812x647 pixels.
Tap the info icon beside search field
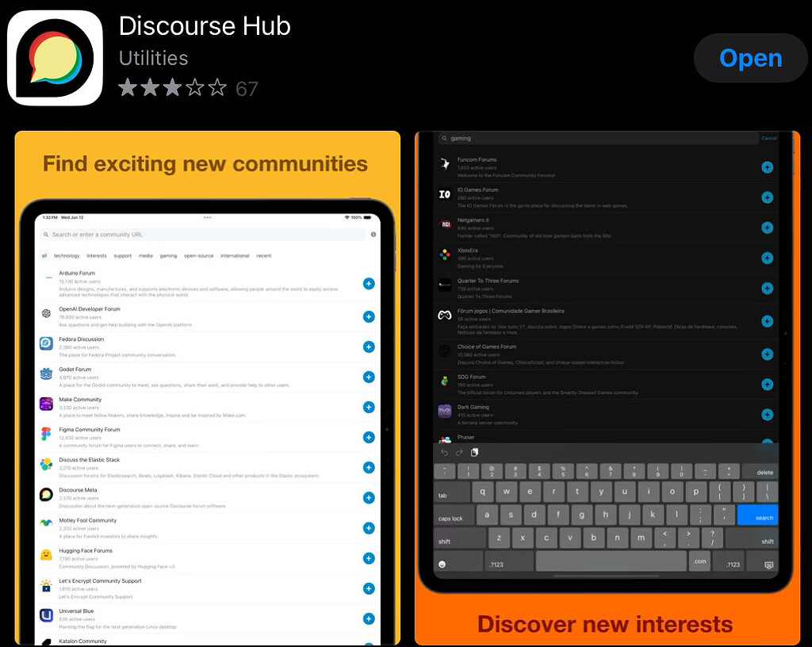pyautogui.click(x=373, y=235)
